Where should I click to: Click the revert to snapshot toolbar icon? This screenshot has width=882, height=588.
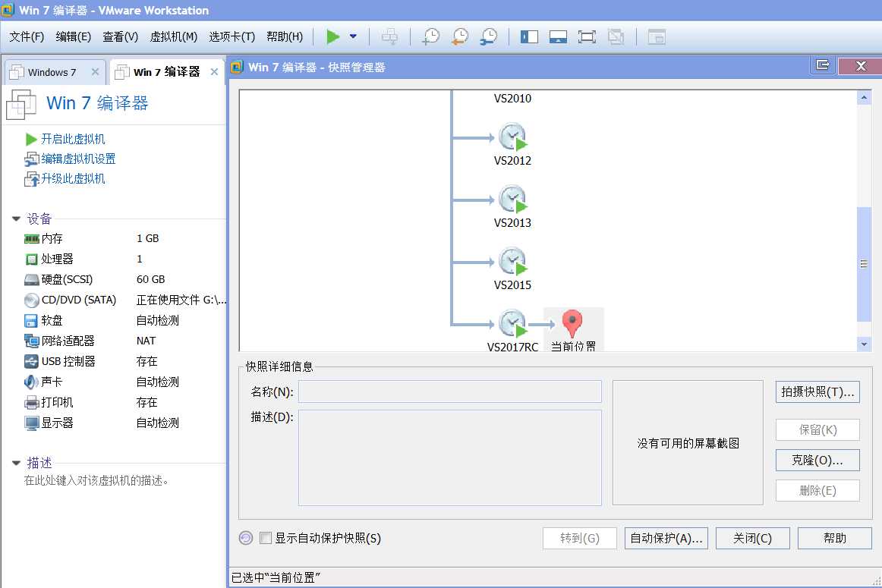460,37
